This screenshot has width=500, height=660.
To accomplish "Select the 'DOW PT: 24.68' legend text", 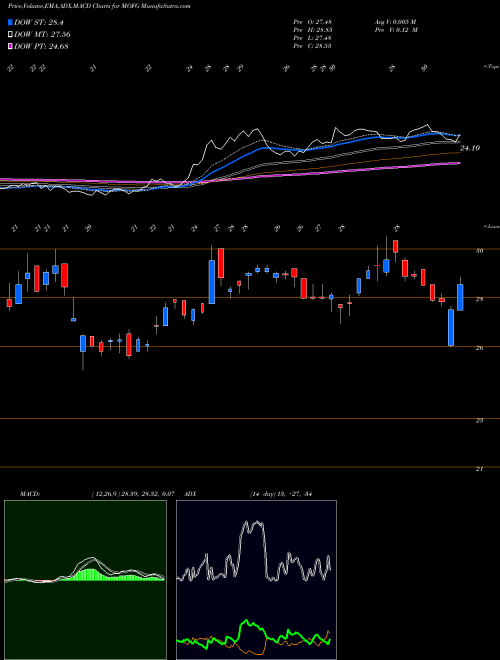I will click(x=41, y=46).
